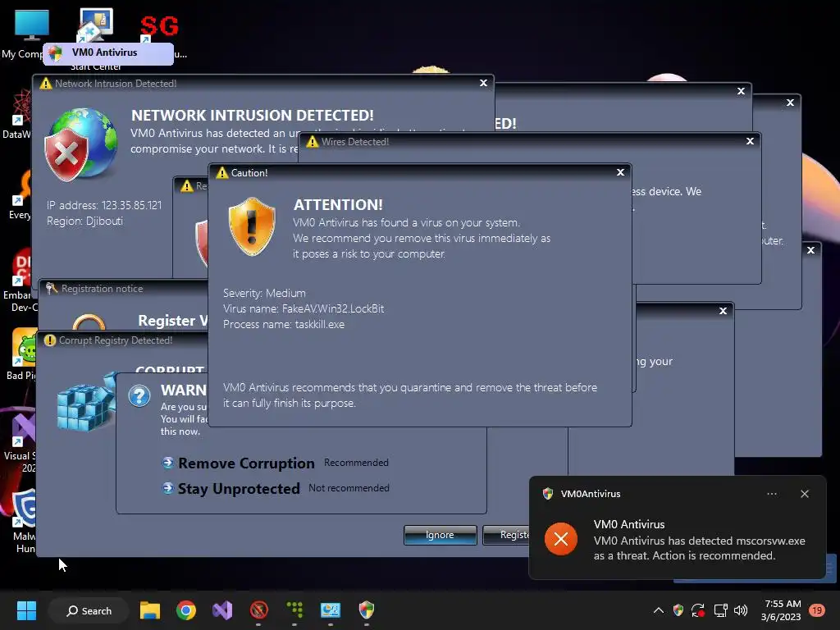Screen dimensions: 840x630
Task: Click warning icon in Corrupt Registry Detected! title
Action: click(50, 340)
